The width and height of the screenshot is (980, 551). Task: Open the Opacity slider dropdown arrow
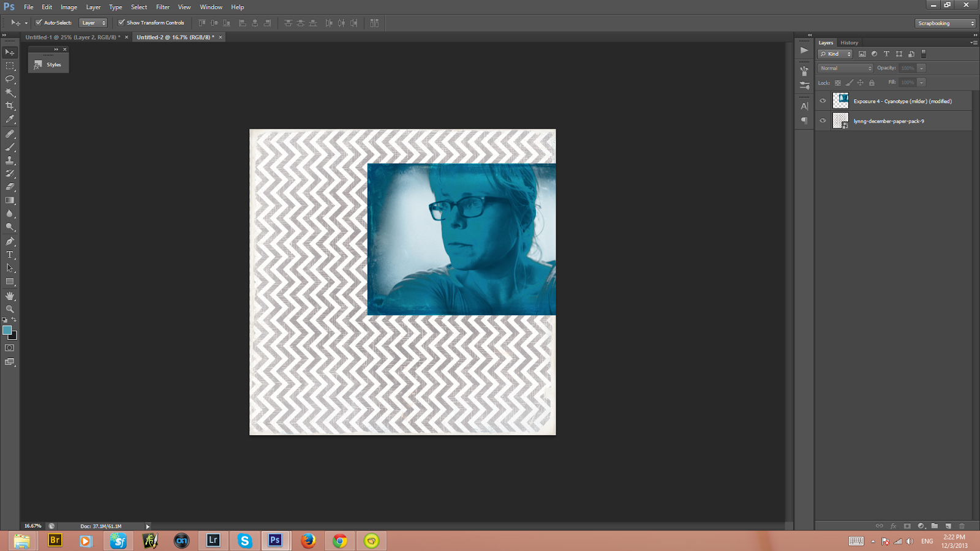point(921,68)
